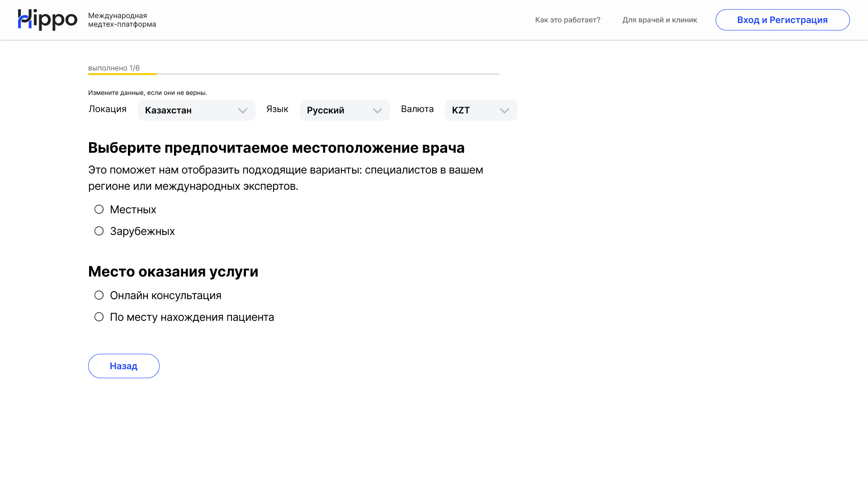Click the Hippo logo icon
Screen dimensions: 868x488
47,20
